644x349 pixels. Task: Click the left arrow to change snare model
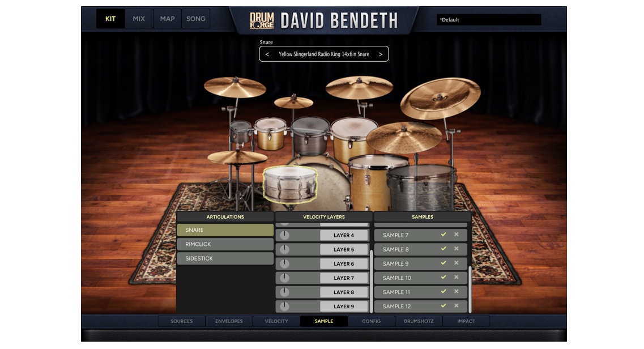[x=266, y=54]
